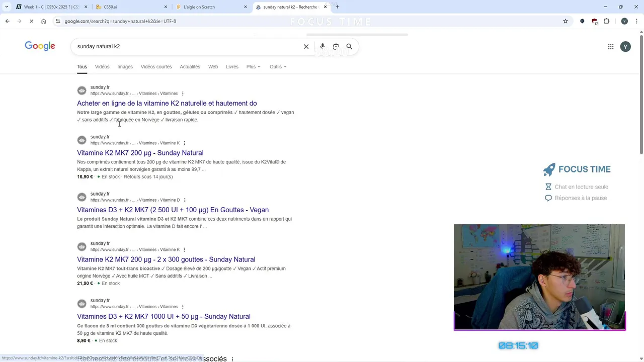Close the sunday natural k2 tab
Image resolution: width=644 pixels, height=362 pixels.
[325, 7]
